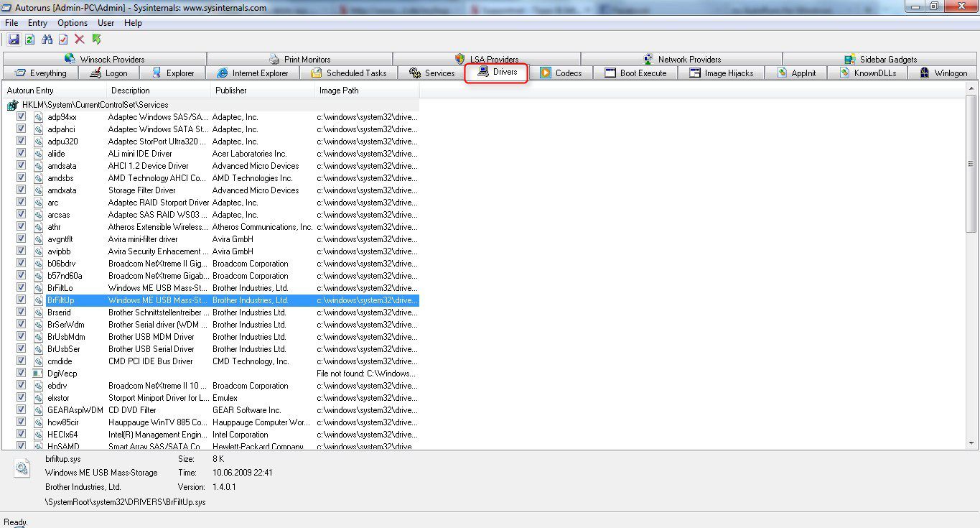
Task: Click the file icon on the avipbb row
Action: (x=39, y=251)
